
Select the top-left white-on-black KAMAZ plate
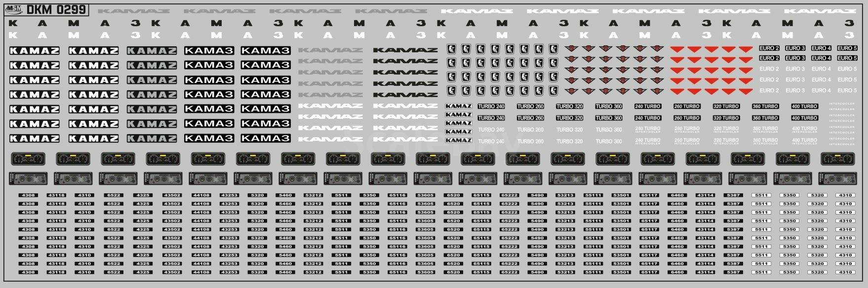[x=35, y=50]
